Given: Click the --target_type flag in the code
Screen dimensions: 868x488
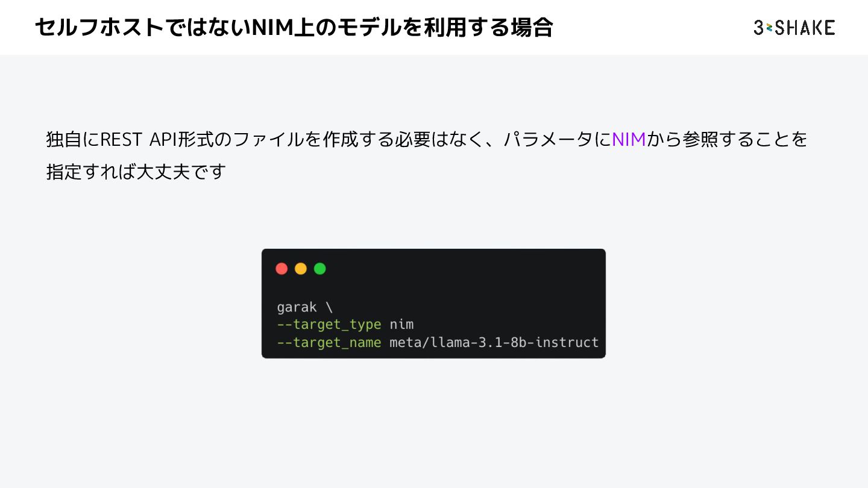Looking at the screenshot, I should pos(329,325).
